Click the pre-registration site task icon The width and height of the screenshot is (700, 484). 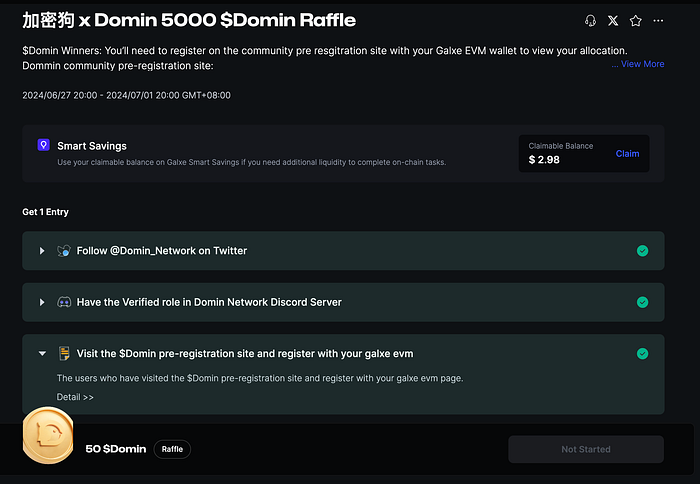pyautogui.click(x=64, y=353)
